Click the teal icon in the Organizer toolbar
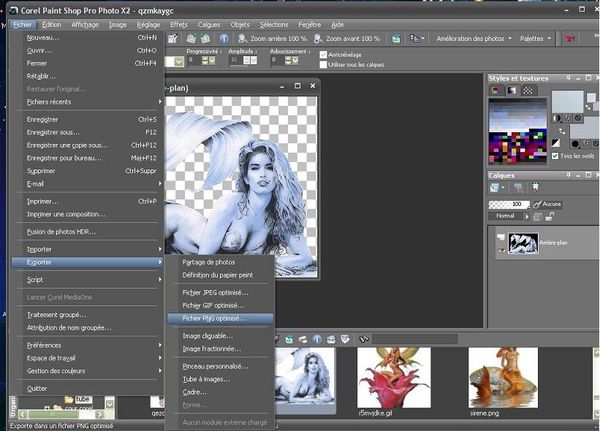Image resolution: width=600 pixels, height=431 pixels. click(289, 339)
